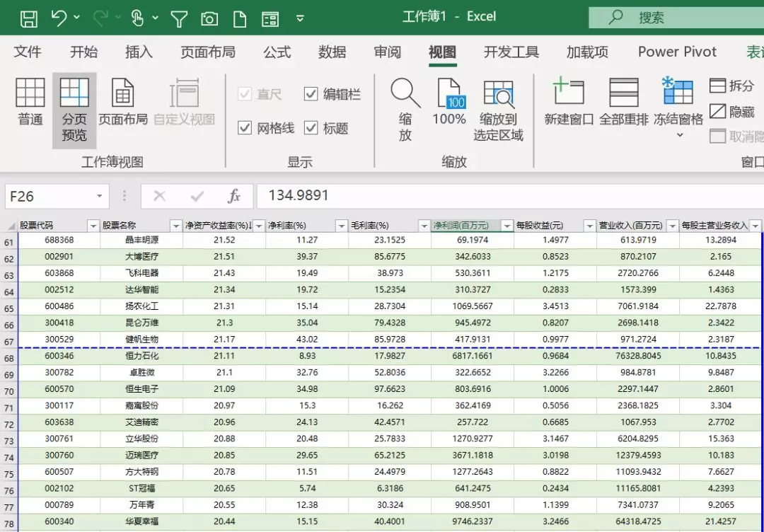Click the Form icon in quick access toolbar

(270, 19)
